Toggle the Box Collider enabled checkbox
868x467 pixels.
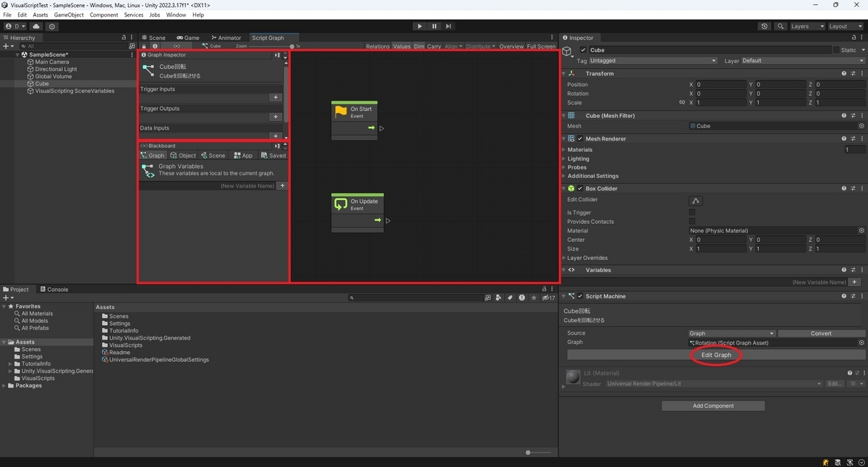(580, 188)
